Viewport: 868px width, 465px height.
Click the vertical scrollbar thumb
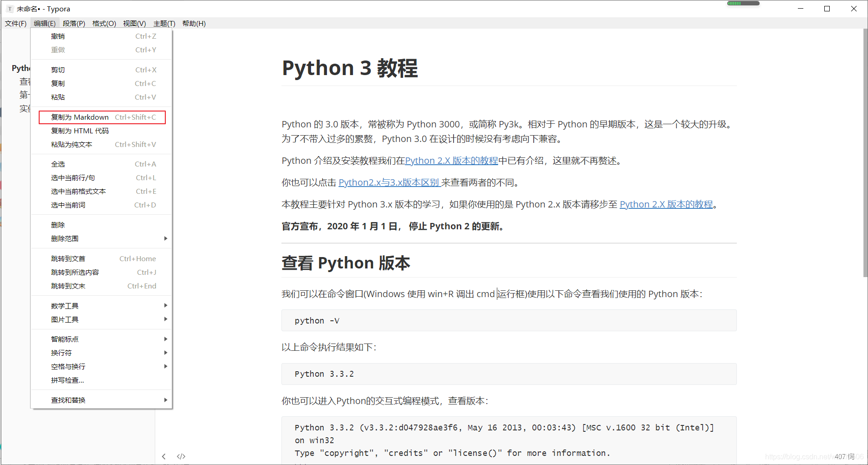pyautogui.click(x=865, y=153)
